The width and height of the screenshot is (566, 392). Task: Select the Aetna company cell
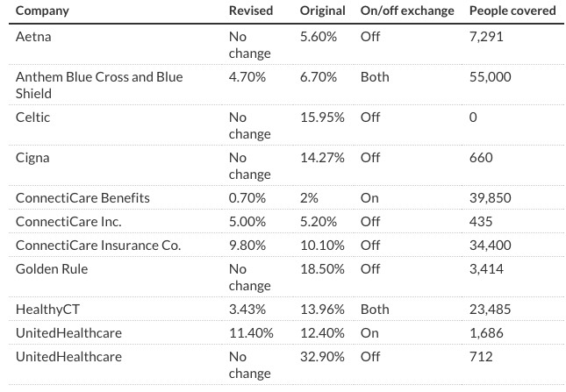[34, 37]
